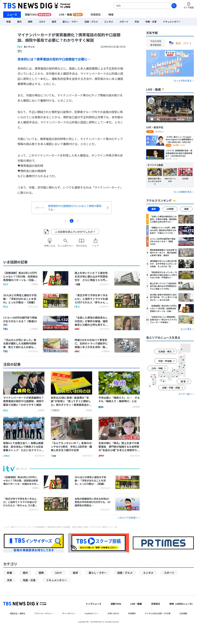Open the 梅雨 hydrangea article thumbnail

(119, 383)
